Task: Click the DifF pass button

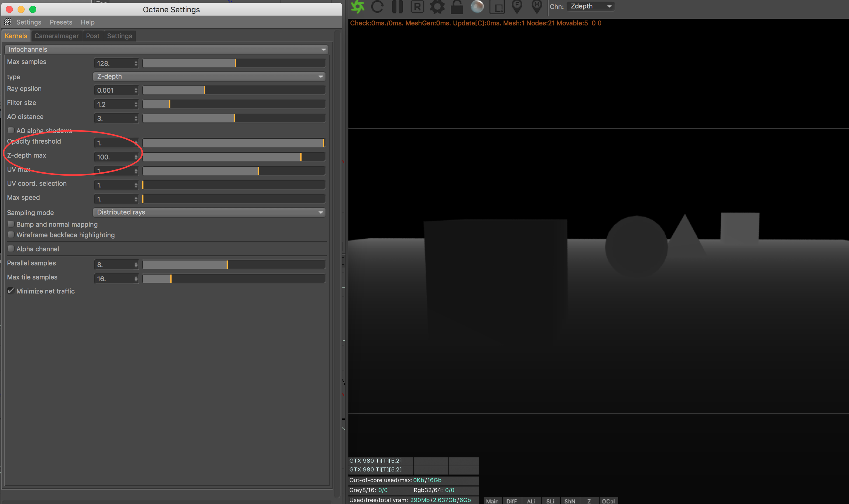Action: tap(512, 501)
